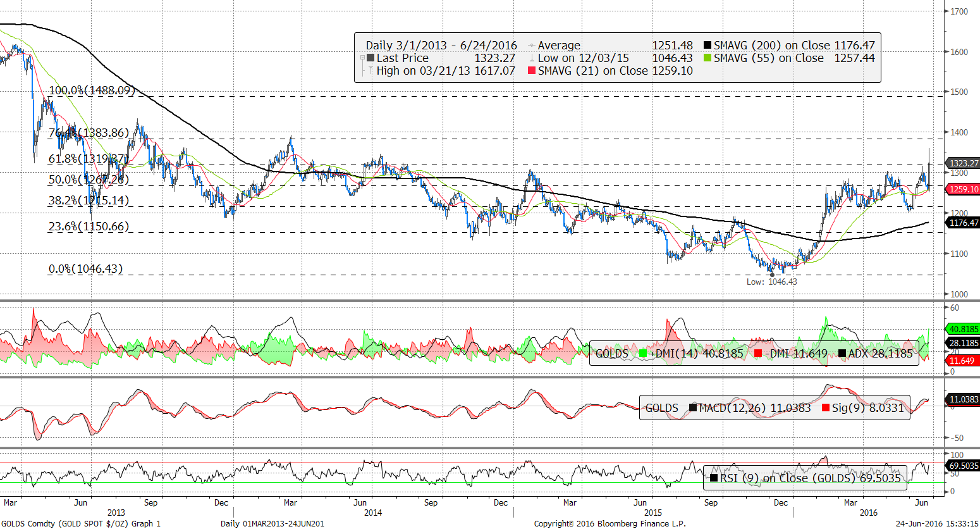Viewport: 980px width, 529px height.
Task: Select the 11.0383 MACD axis tag
Action: (x=962, y=399)
